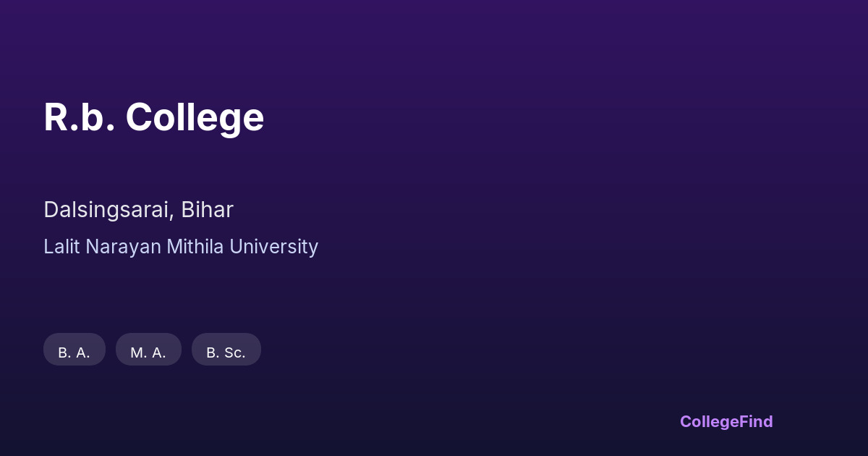
Task: Open Lalit Narayan Mithila University link
Action: (x=181, y=247)
